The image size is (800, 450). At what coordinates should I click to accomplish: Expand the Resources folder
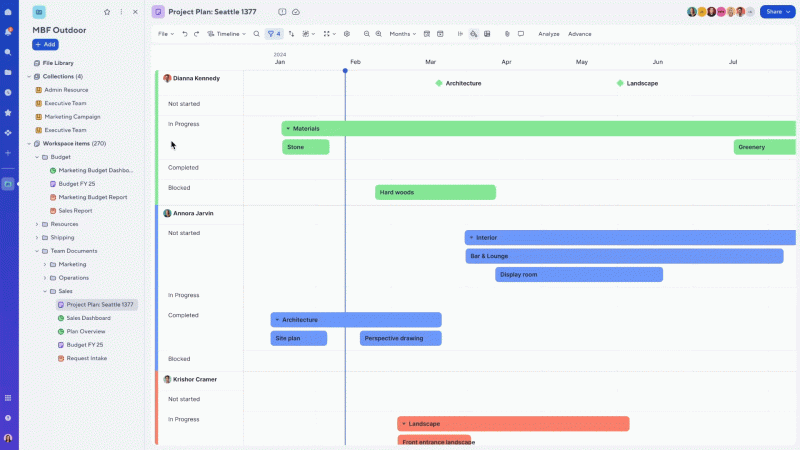click(37, 224)
